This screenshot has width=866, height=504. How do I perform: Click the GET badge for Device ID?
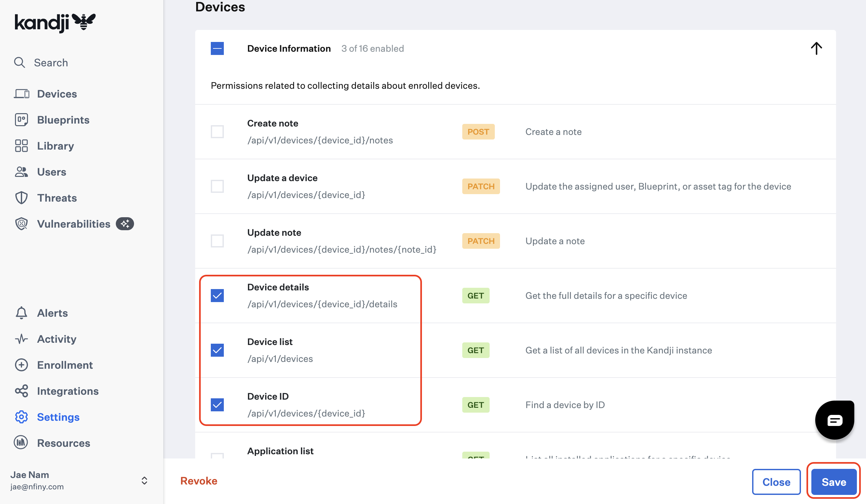(x=476, y=405)
